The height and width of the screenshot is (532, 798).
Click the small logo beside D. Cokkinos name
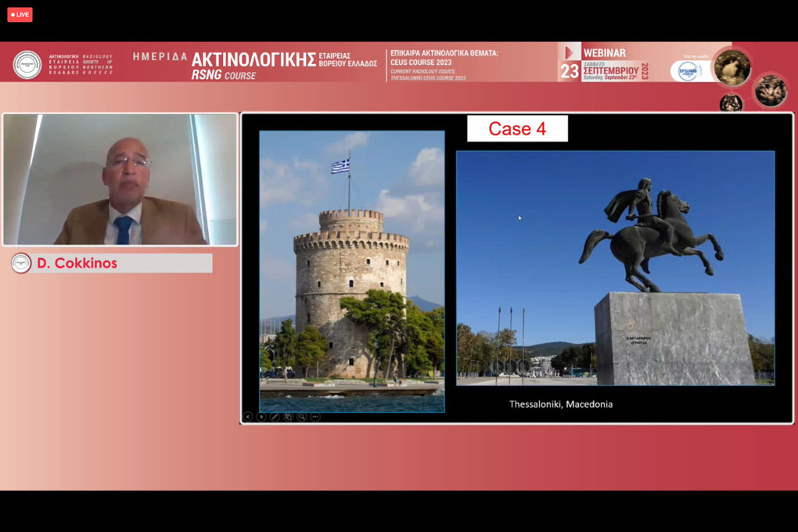point(21,264)
